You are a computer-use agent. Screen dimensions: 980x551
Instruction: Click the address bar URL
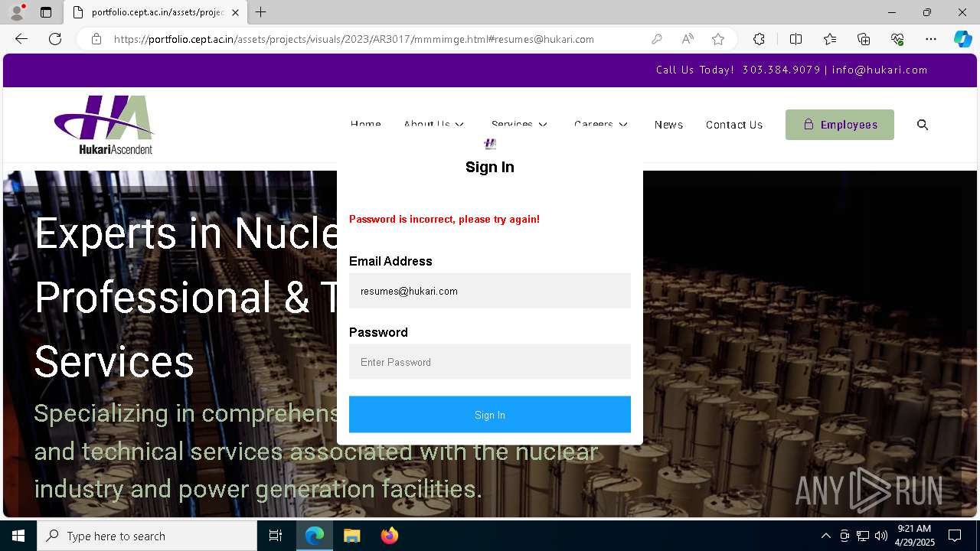tap(354, 39)
